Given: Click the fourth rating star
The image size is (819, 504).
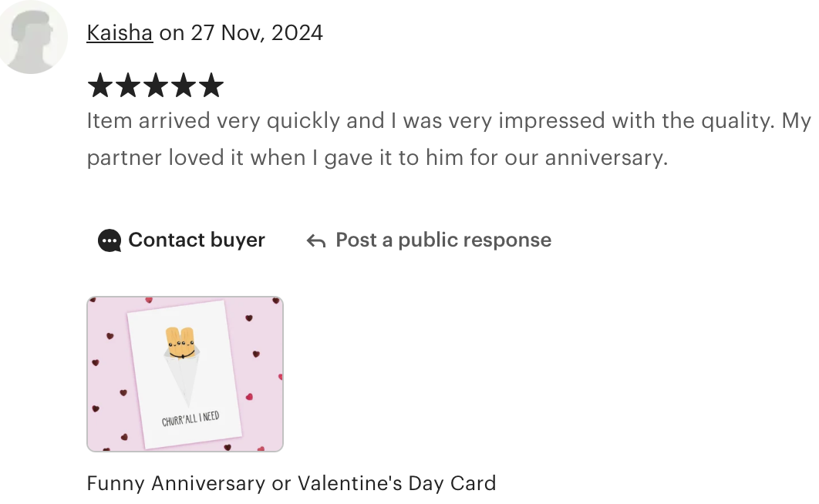Looking at the screenshot, I should pos(184,85).
